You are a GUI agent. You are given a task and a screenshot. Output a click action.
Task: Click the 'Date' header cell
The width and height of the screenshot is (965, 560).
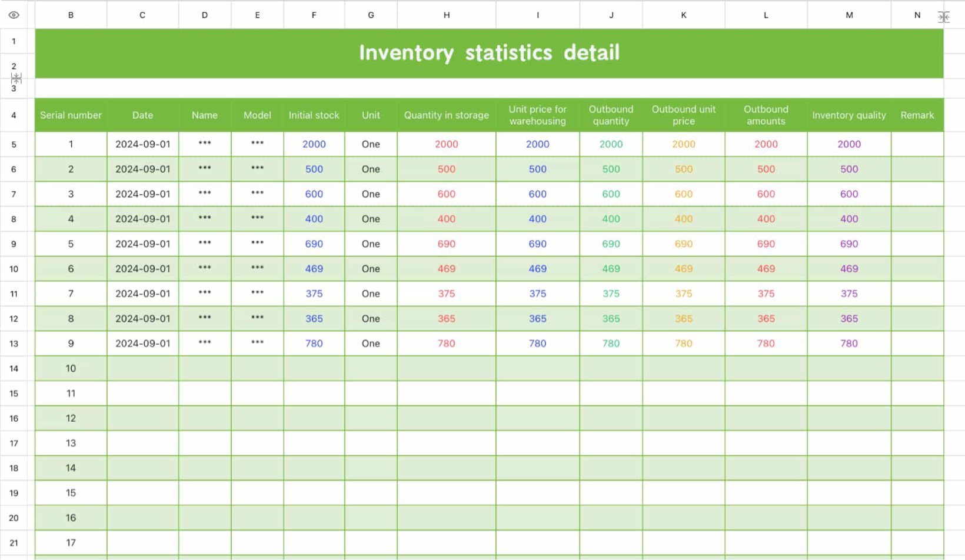[142, 115]
